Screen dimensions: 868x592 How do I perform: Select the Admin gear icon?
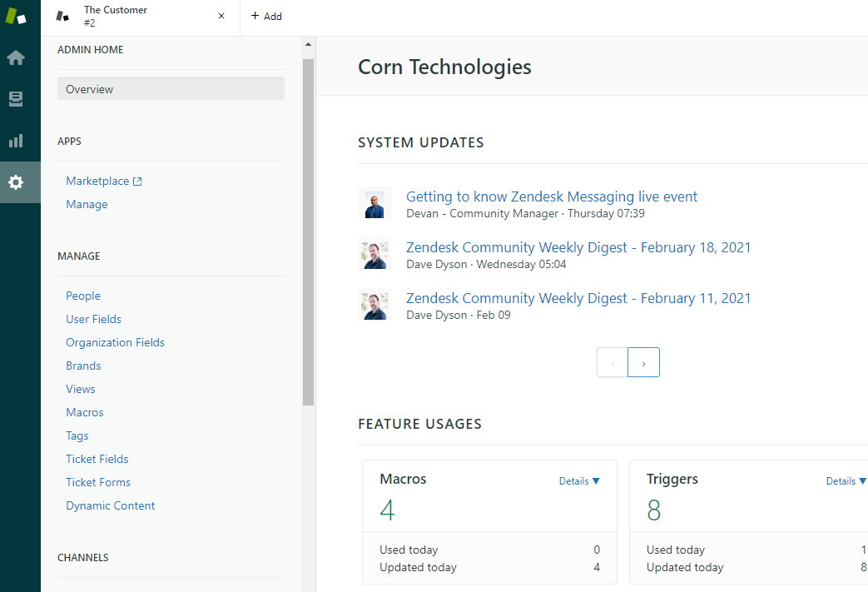coord(16,182)
